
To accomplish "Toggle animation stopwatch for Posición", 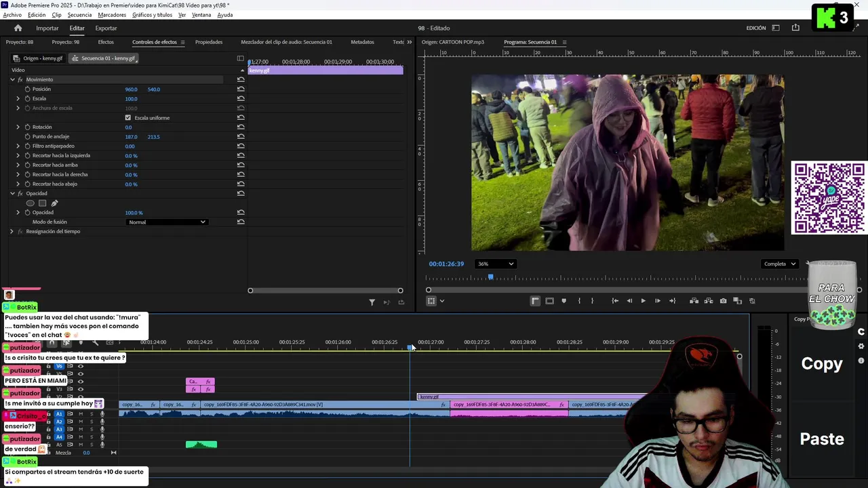I will pyautogui.click(x=28, y=89).
